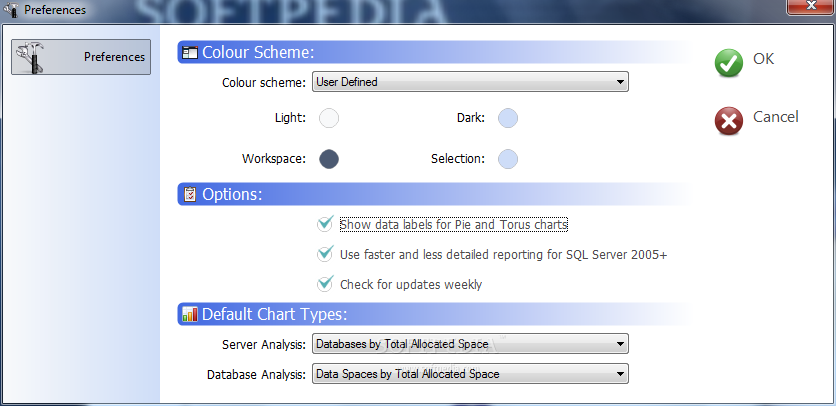Select the Preferences sidebar tab
836x406 pixels.
(81, 57)
